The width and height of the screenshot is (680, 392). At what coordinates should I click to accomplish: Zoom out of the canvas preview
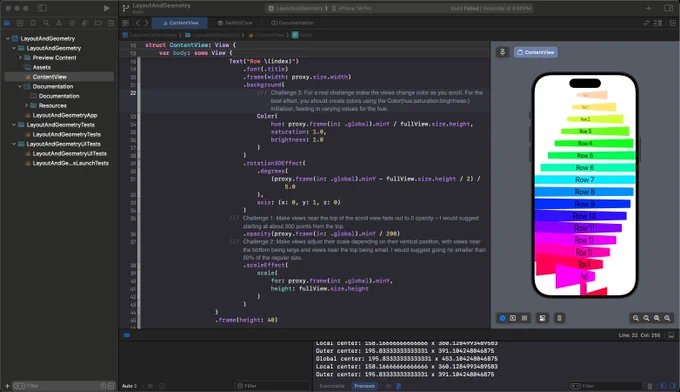click(x=636, y=318)
